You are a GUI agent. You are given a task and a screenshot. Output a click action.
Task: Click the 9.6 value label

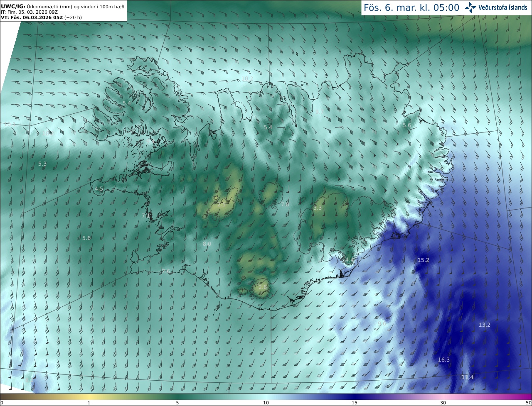click(382, 323)
